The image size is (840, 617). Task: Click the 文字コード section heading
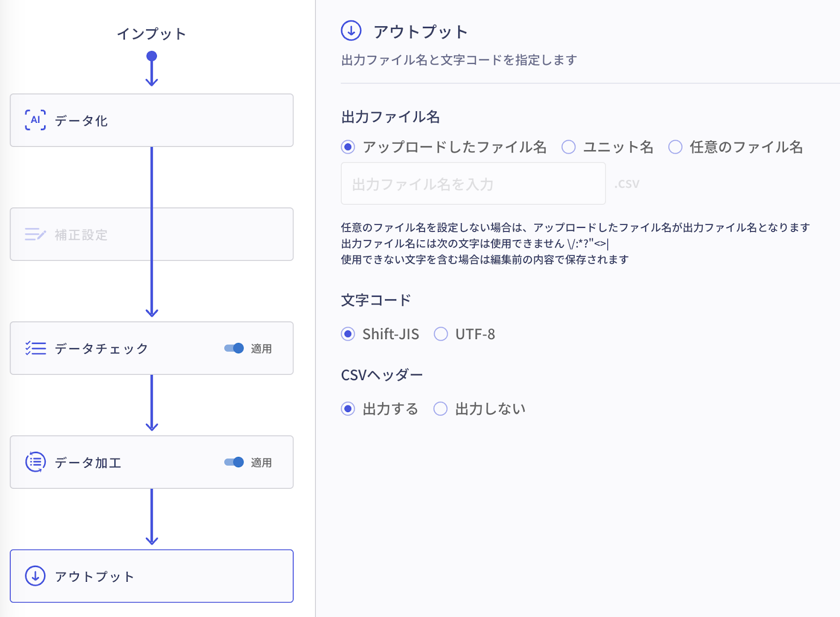click(376, 300)
